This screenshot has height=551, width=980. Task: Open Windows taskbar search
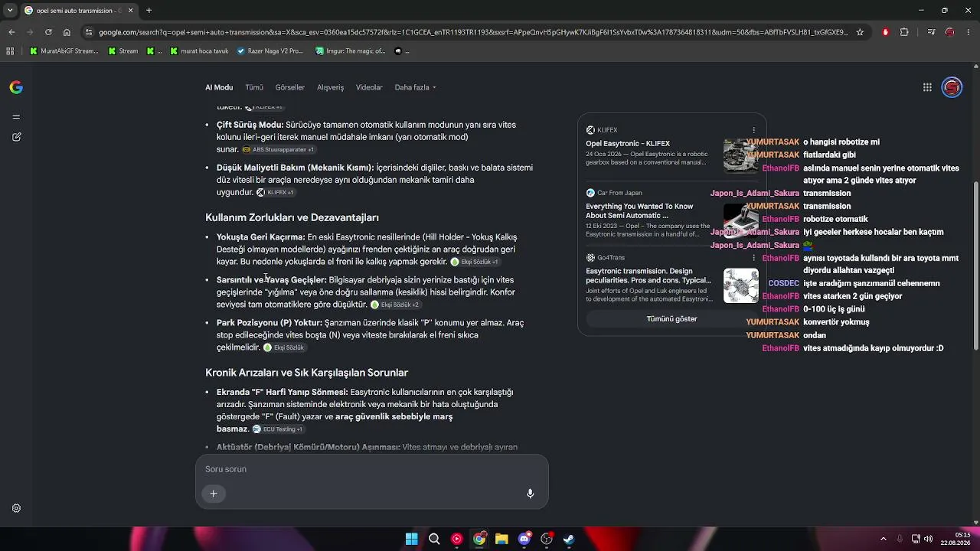[434, 539]
